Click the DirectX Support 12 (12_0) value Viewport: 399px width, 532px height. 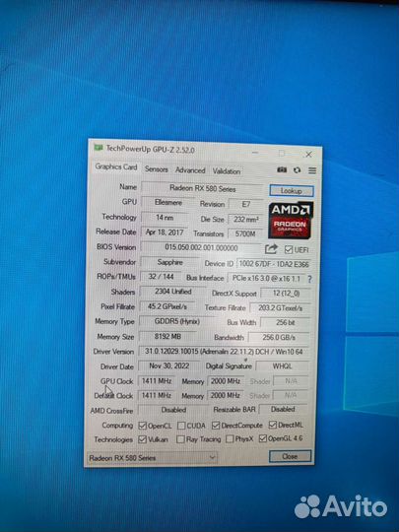tap(286, 294)
